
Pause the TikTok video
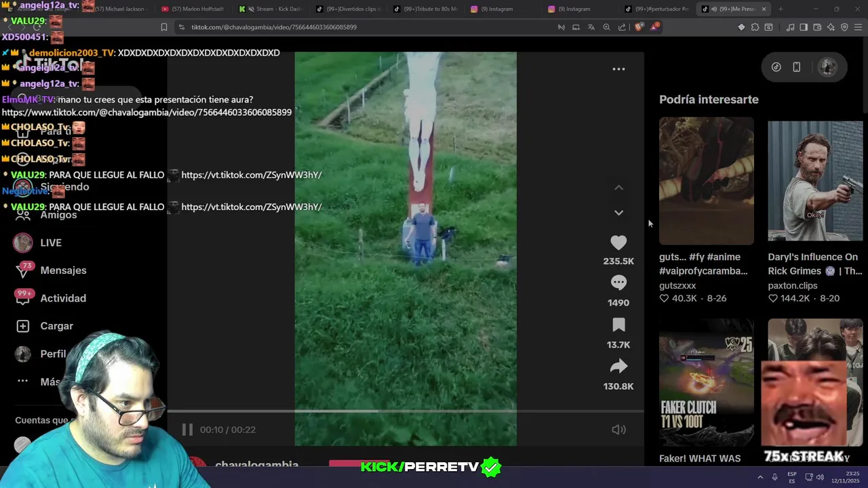tap(187, 430)
